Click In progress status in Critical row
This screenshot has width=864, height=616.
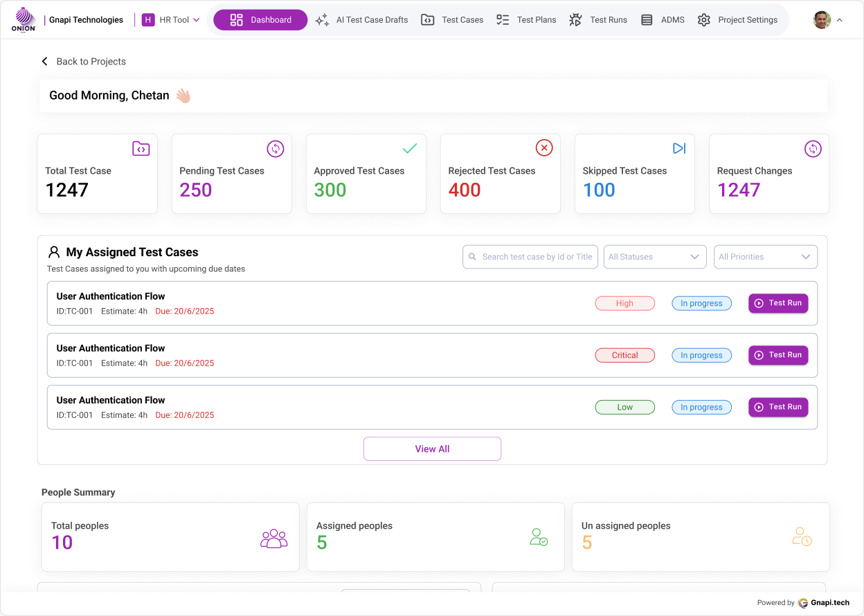coord(701,355)
